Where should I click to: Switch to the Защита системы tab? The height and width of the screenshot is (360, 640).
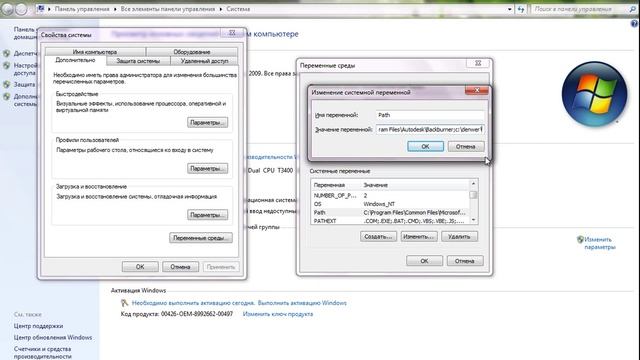pyautogui.click(x=138, y=61)
